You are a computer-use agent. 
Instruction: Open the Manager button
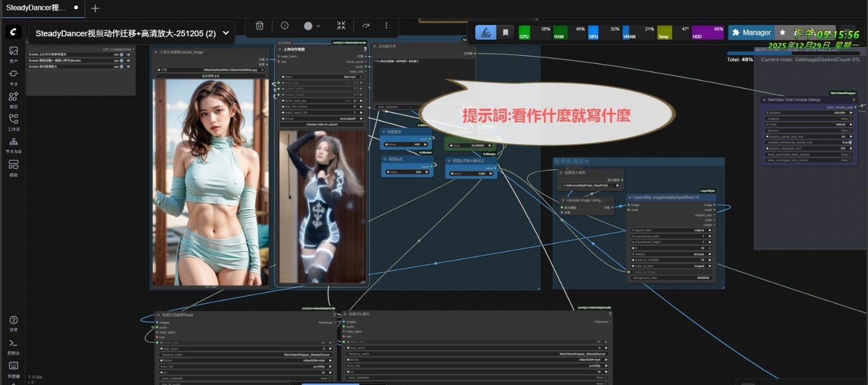coord(751,33)
